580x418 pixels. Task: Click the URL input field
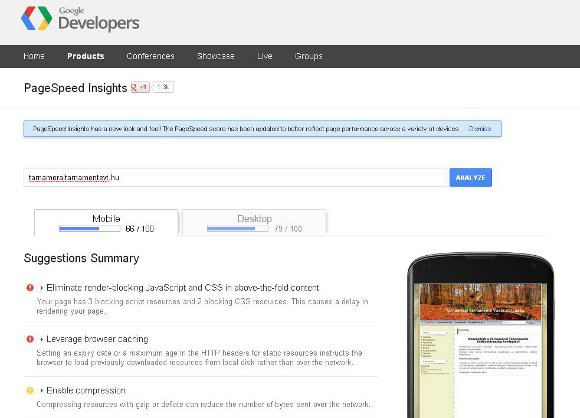tap(235, 178)
